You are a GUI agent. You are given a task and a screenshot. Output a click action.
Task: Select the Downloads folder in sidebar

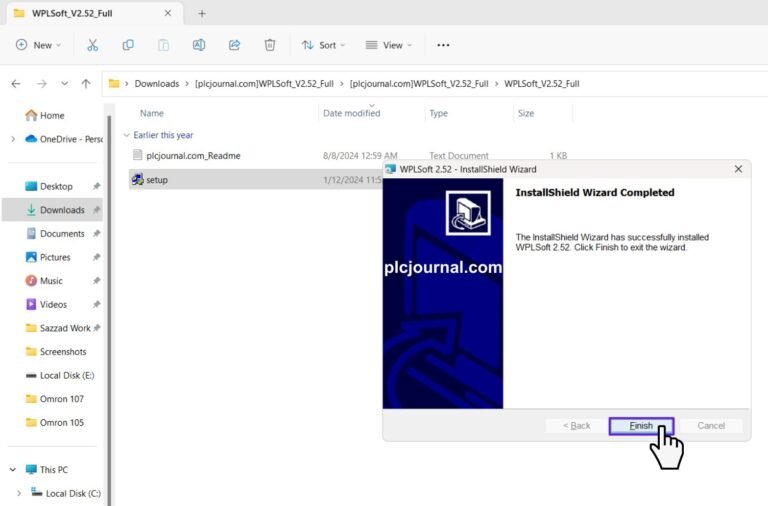point(61,210)
